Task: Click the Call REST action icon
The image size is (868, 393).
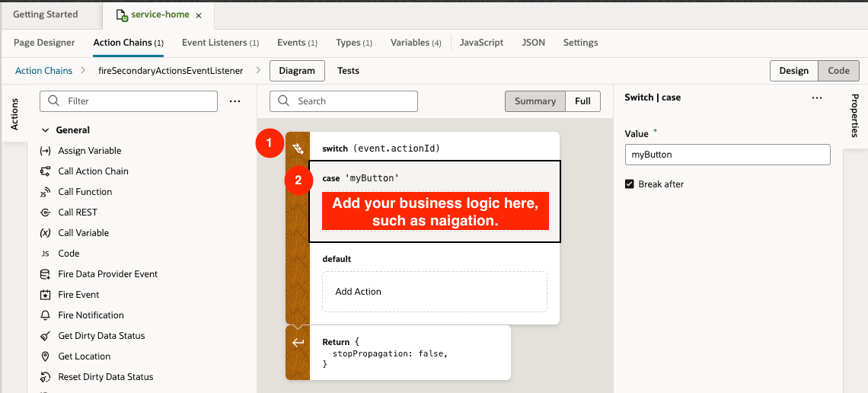Action: [x=45, y=212]
